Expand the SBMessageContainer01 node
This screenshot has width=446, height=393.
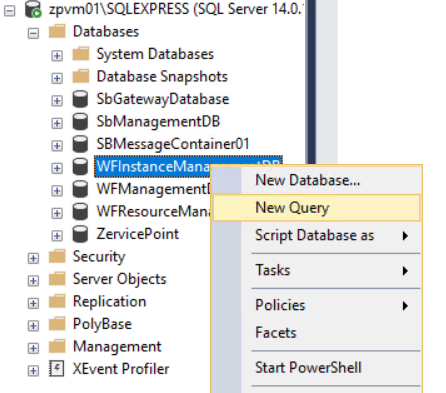pos(57,146)
